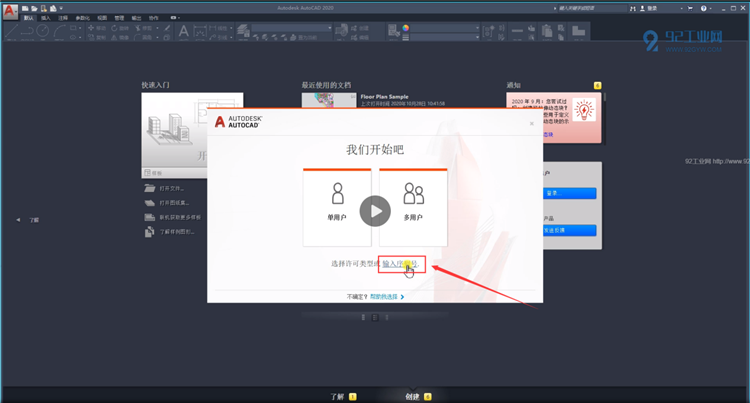Expand the Rectangle tool dropdown arrow

pyautogui.click(x=80, y=28)
